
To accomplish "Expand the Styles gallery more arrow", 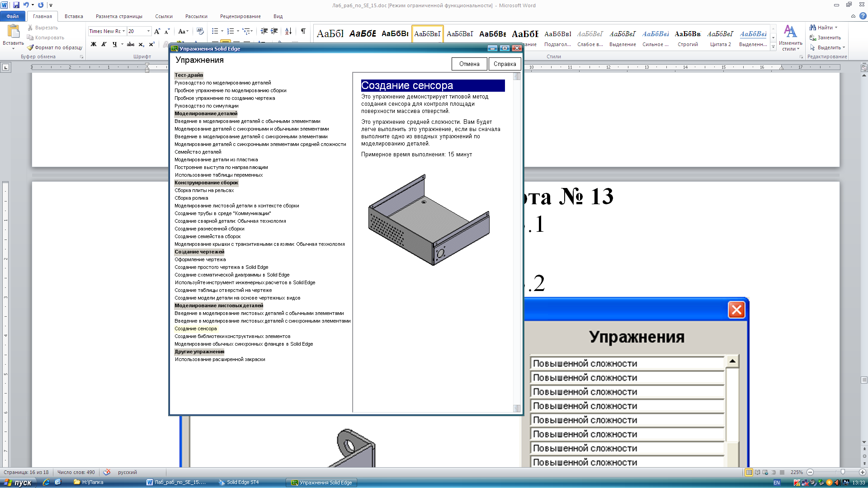I will (773, 47).
